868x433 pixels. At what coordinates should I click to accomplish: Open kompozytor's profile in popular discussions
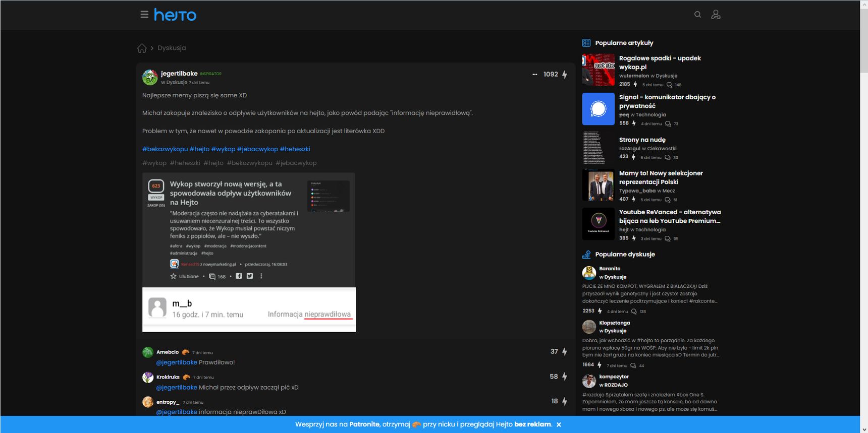click(614, 377)
